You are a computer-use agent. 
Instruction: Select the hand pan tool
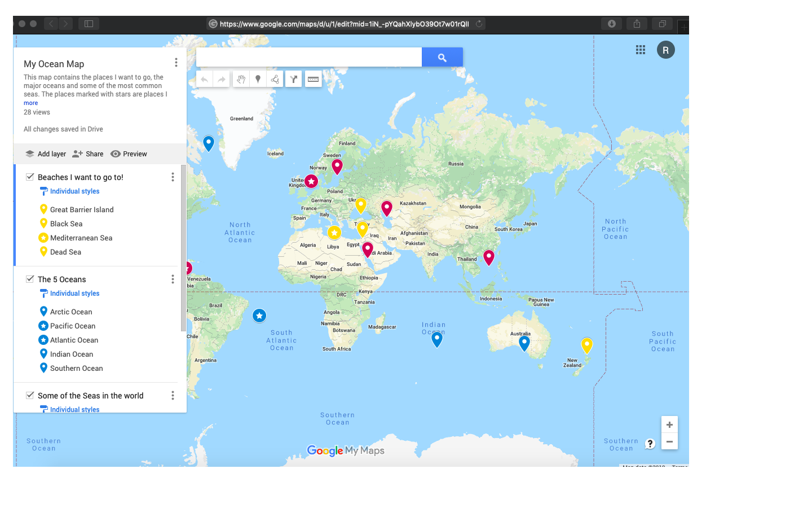(241, 79)
